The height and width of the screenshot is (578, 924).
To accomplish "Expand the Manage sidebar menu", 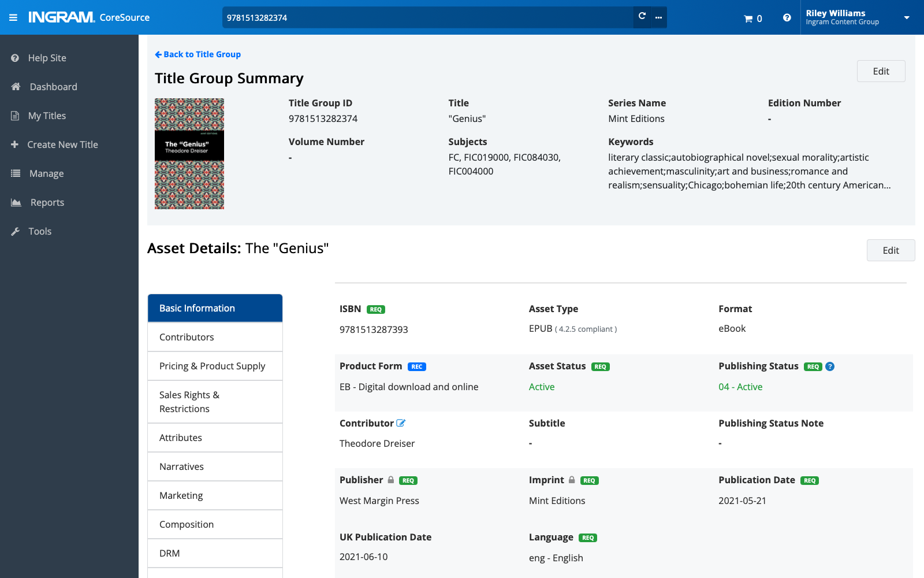I will pos(46,173).
